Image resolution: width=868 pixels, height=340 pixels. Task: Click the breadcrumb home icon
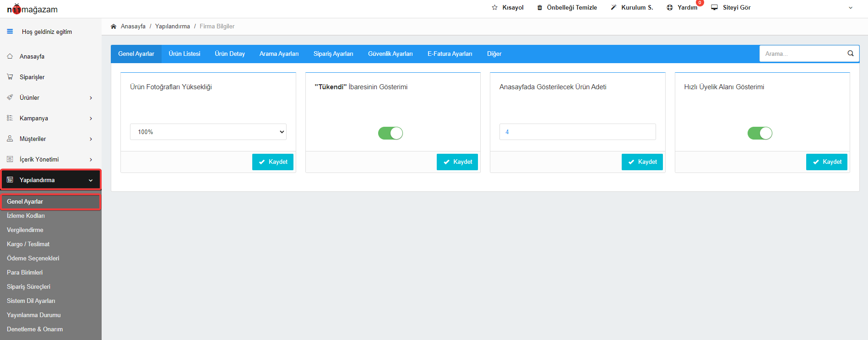click(x=114, y=27)
